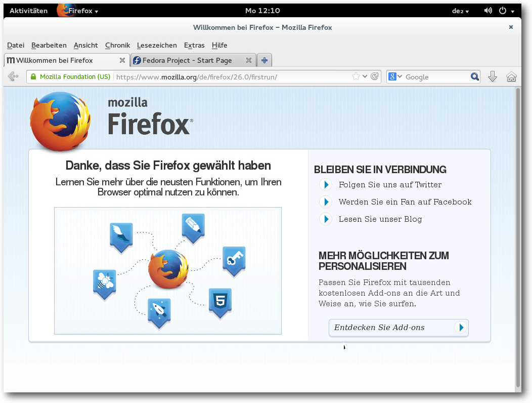Click the key badge in illustration
Viewport: 532px width, 403px height.
click(234, 260)
